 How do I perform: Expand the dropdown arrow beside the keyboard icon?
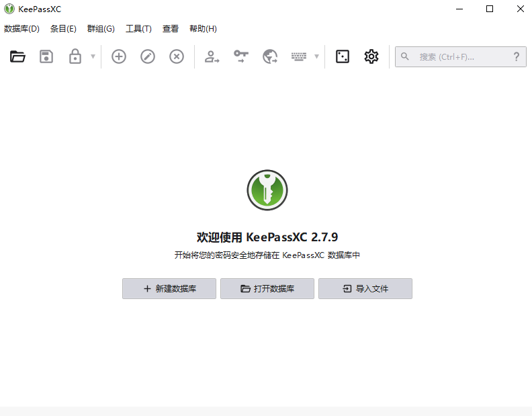(x=316, y=56)
